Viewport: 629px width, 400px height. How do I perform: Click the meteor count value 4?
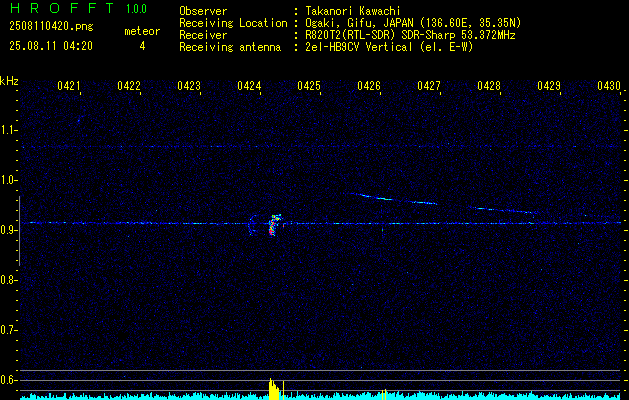click(142, 46)
